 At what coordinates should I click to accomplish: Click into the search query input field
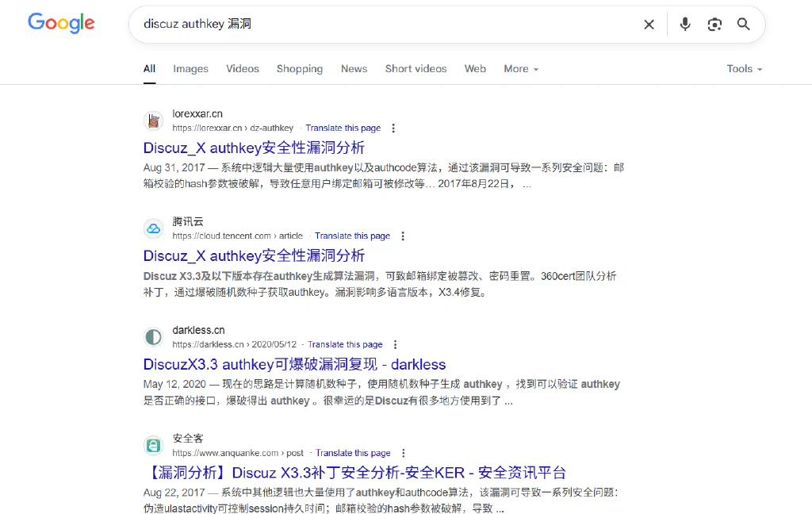point(389,25)
